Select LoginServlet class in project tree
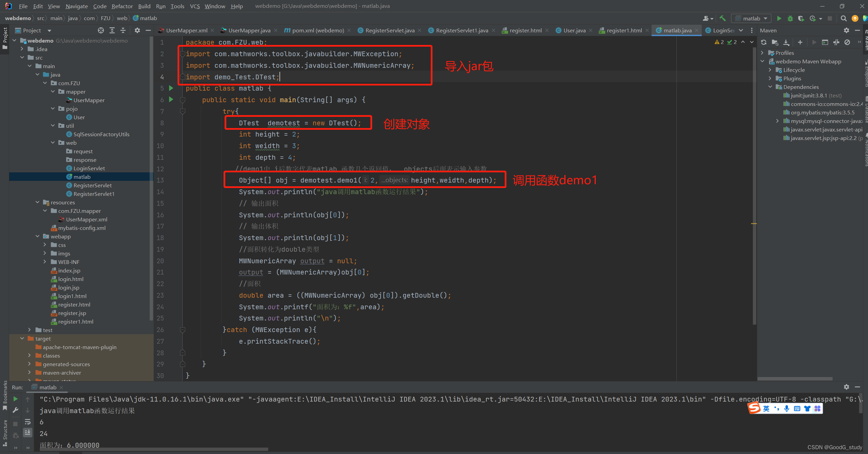Viewport: 868px width, 454px height. point(89,168)
